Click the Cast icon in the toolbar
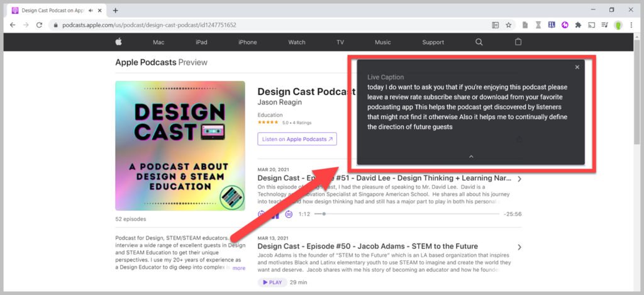Image resolution: width=644 pixels, height=295 pixels. 591,25
